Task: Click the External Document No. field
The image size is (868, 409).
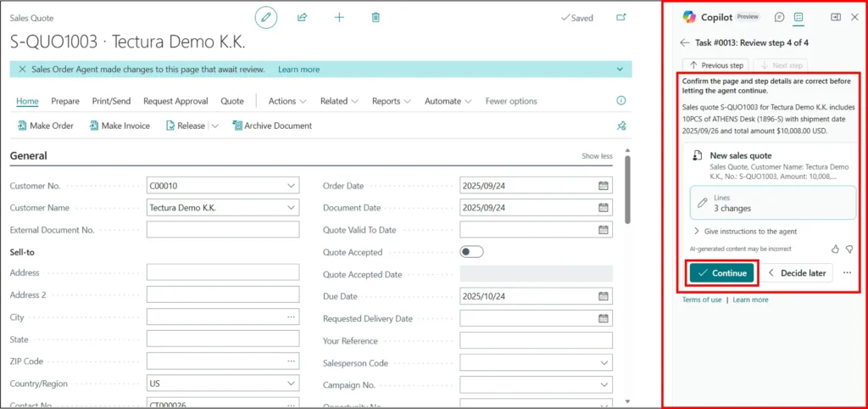Action: coord(222,230)
